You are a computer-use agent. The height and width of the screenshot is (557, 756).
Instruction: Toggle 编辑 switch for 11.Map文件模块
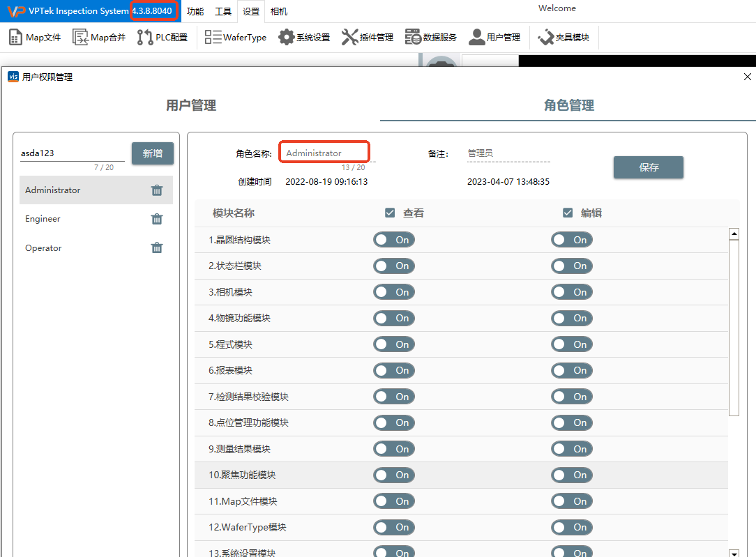572,501
